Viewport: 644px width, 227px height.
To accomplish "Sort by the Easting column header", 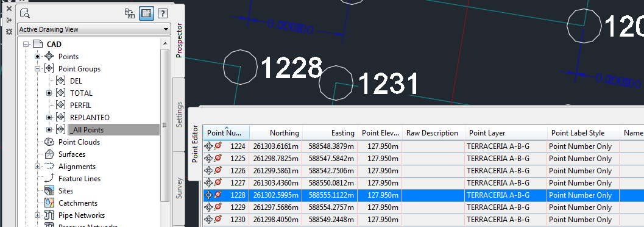I will 331,133.
